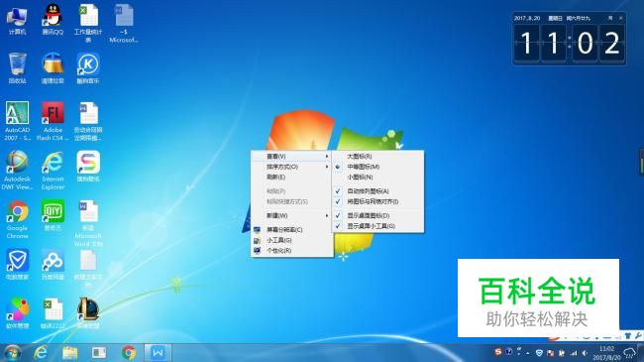Viewport: 644px width, 362px height.
Task: Open File Explorer folder on taskbar
Action: [69, 352]
